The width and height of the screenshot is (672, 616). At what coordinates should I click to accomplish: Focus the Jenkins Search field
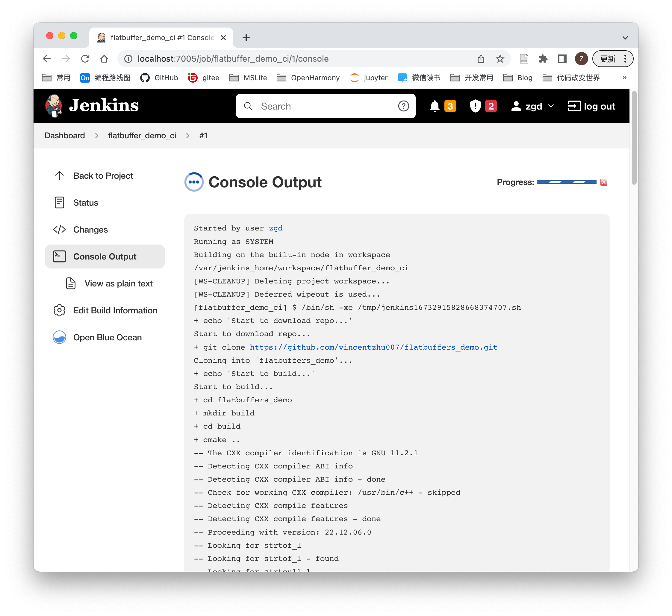pos(326,106)
